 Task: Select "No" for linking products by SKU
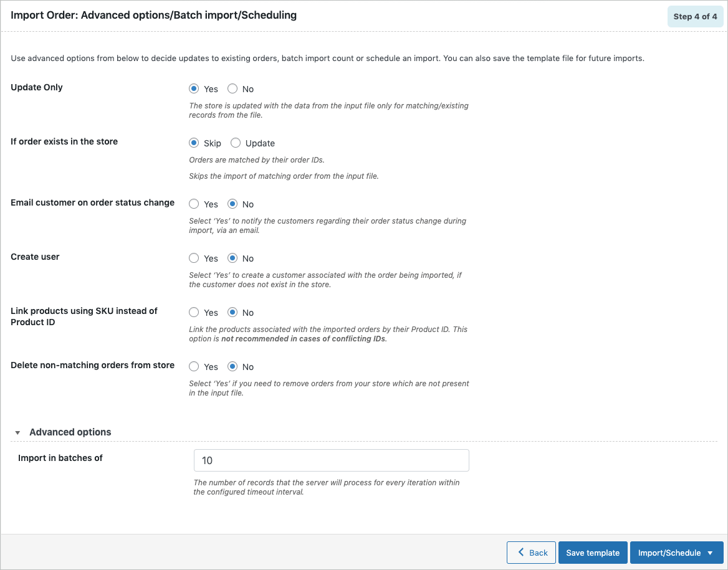[232, 312]
